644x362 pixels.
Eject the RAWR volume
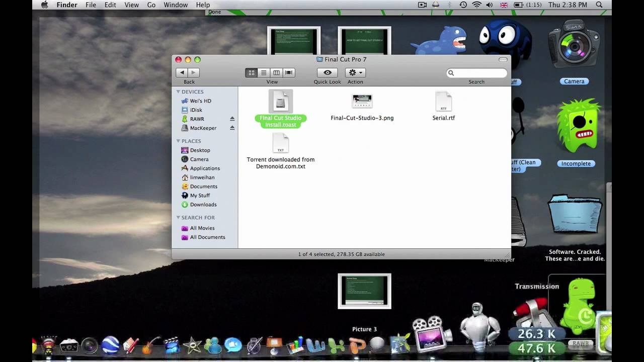[x=232, y=119]
